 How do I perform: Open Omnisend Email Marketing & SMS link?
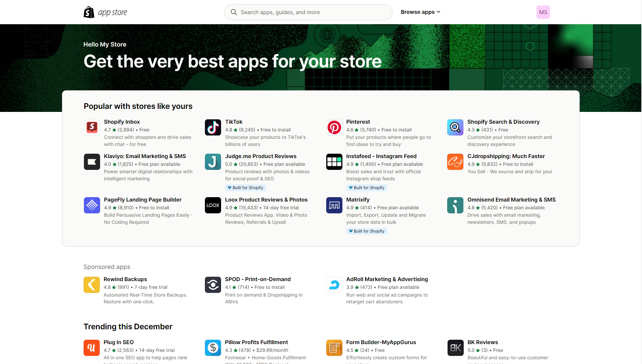tap(512, 200)
